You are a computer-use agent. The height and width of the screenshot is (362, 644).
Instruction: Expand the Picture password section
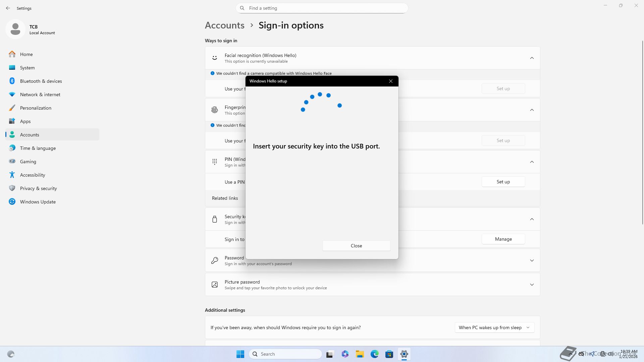pyautogui.click(x=532, y=285)
